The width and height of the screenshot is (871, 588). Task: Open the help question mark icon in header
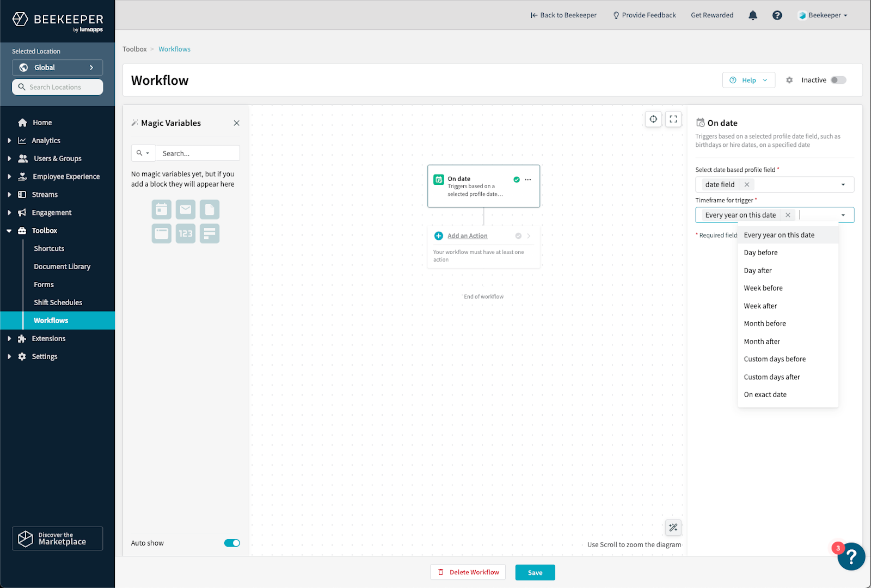777,15
